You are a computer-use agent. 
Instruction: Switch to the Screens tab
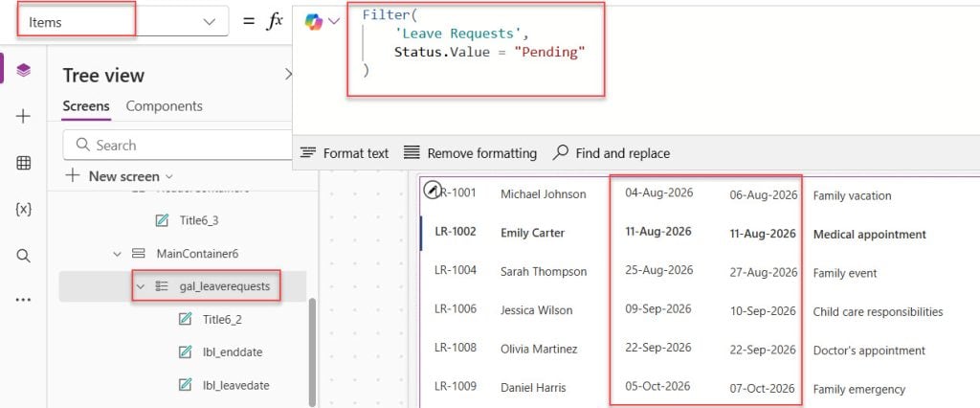86,106
